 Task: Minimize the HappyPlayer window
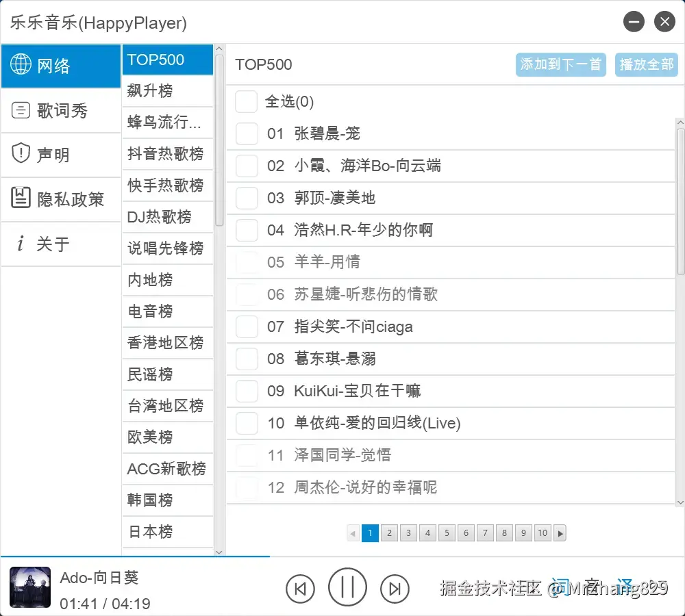(634, 21)
